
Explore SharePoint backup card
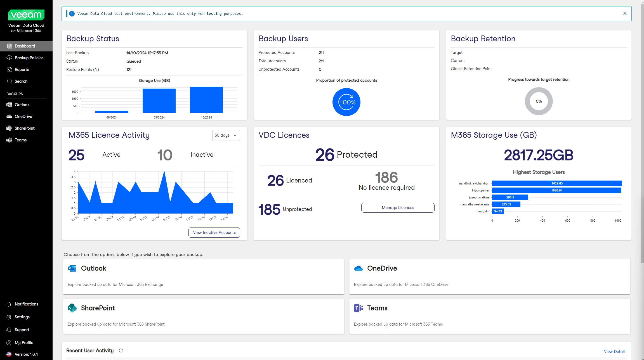coord(203,316)
